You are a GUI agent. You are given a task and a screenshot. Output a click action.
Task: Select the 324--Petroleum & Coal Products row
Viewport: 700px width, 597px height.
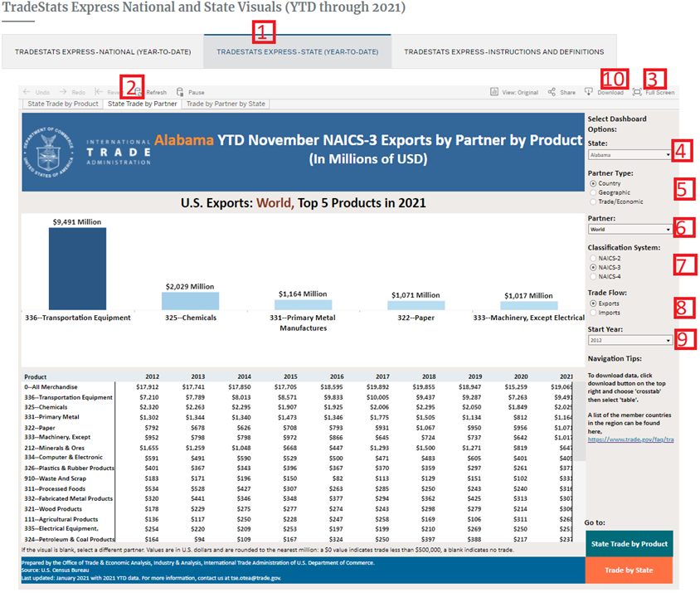(x=69, y=540)
